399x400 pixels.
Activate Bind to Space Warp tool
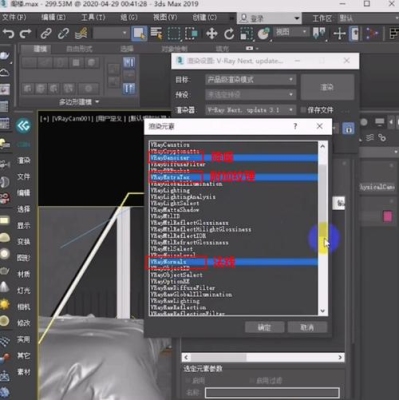click(81, 33)
